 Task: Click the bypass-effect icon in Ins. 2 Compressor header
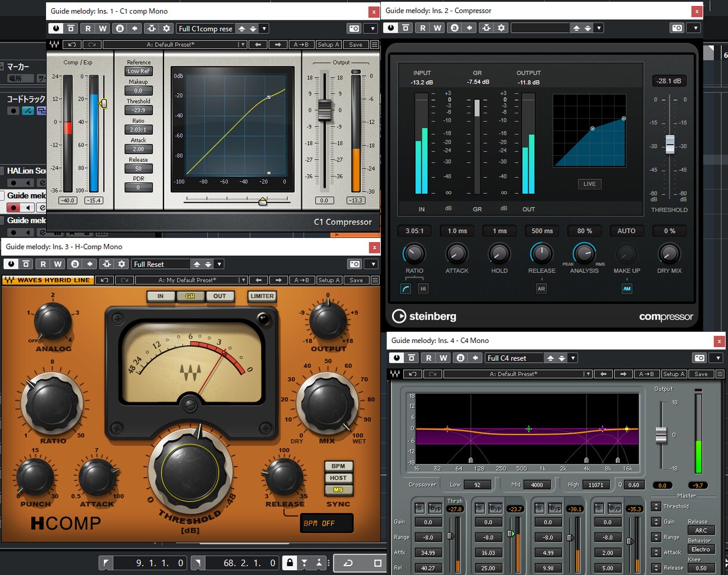click(406, 28)
